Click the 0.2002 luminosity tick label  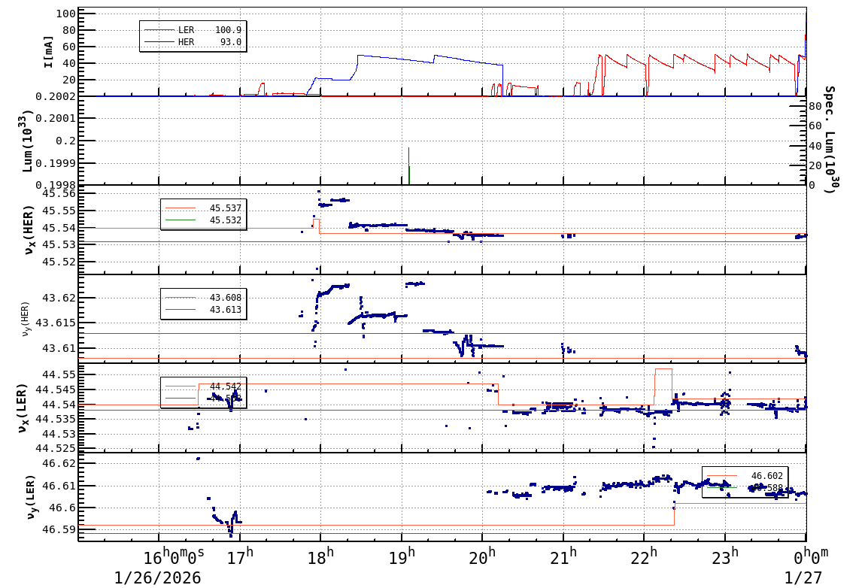coord(56,96)
